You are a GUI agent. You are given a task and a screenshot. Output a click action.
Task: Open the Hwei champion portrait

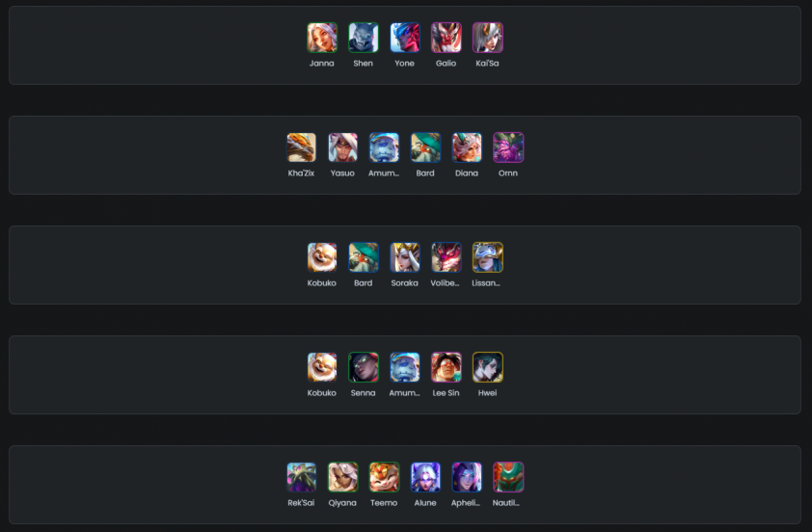coord(487,367)
